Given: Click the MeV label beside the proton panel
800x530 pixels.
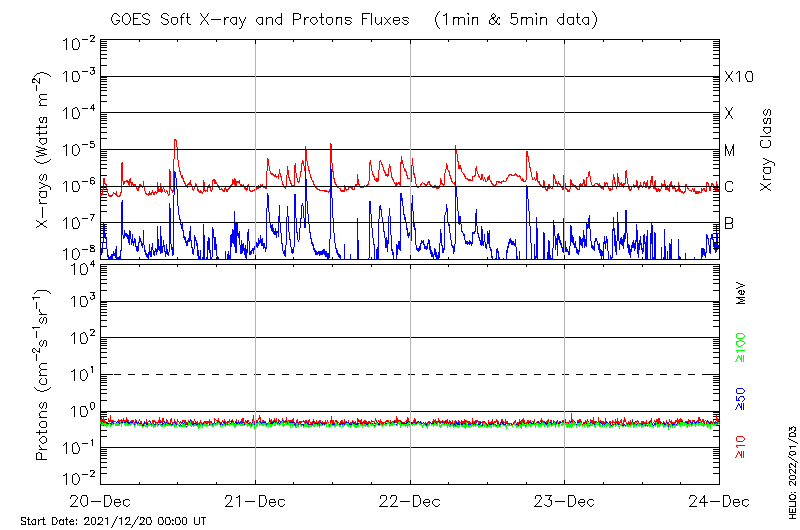Looking at the screenshot, I should click(x=741, y=292).
